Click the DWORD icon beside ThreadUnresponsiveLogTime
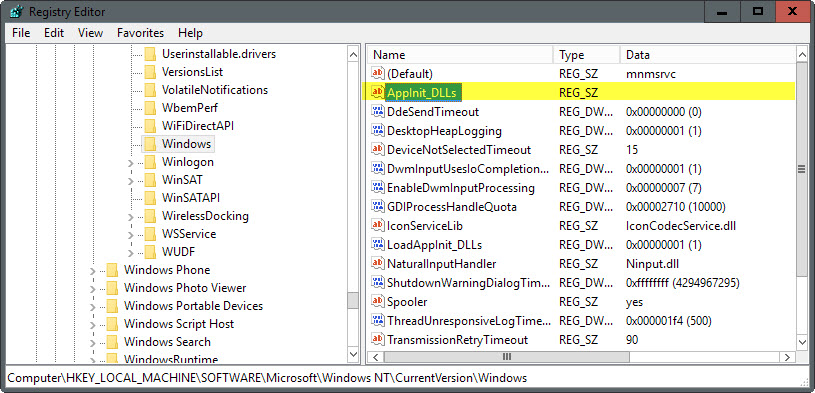 (x=377, y=321)
